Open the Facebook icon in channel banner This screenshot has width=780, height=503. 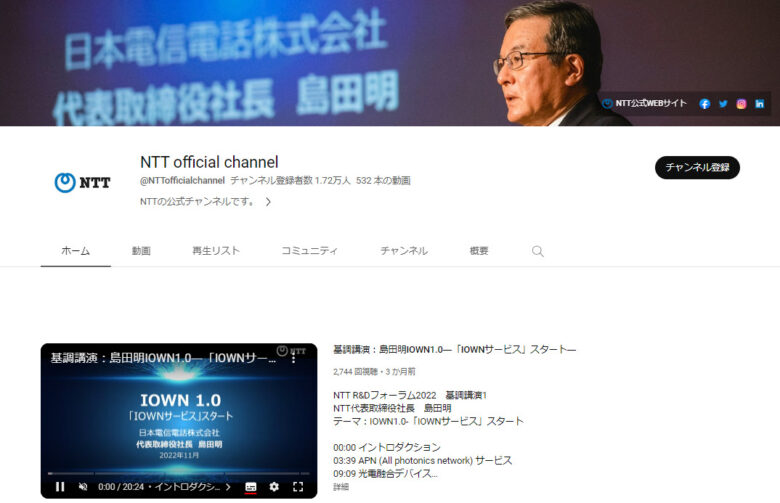point(704,103)
